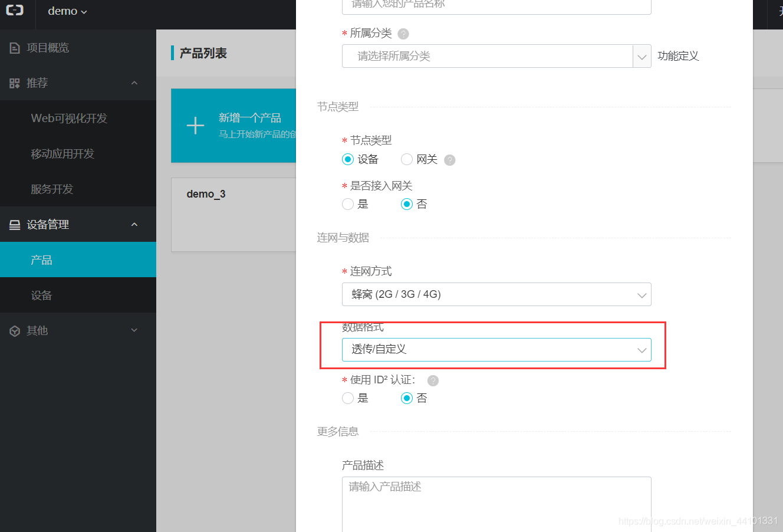Choose 是 for 是否接入网关
Viewport: 783px width, 532px height.
point(348,203)
